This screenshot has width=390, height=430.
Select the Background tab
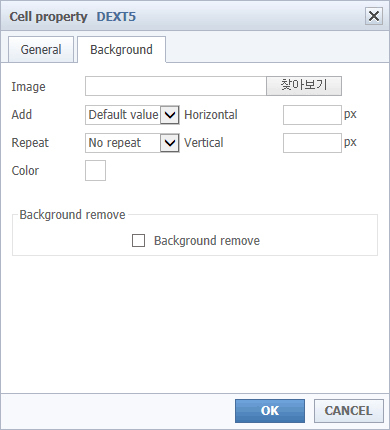(x=121, y=50)
